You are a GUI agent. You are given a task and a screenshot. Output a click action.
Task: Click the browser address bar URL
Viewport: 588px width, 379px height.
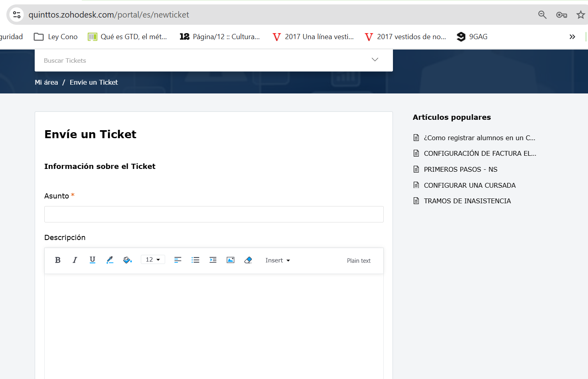[x=109, y=15]
